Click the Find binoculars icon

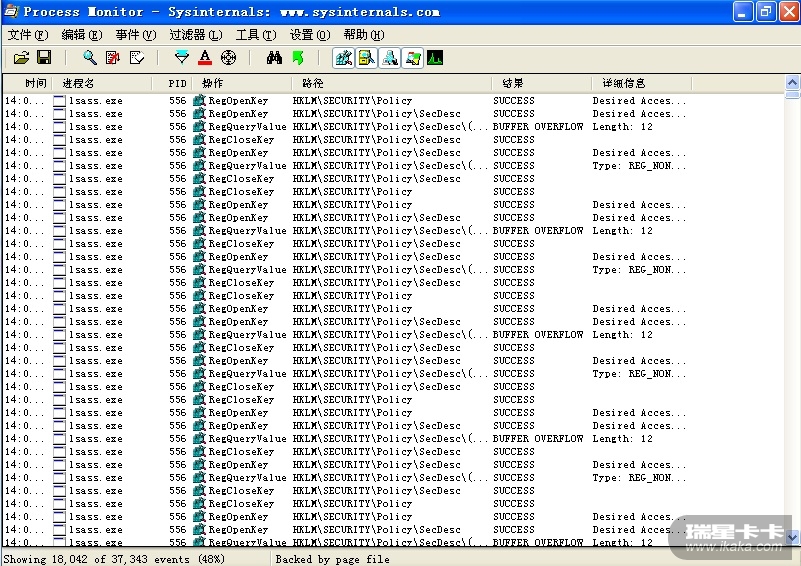274,58
